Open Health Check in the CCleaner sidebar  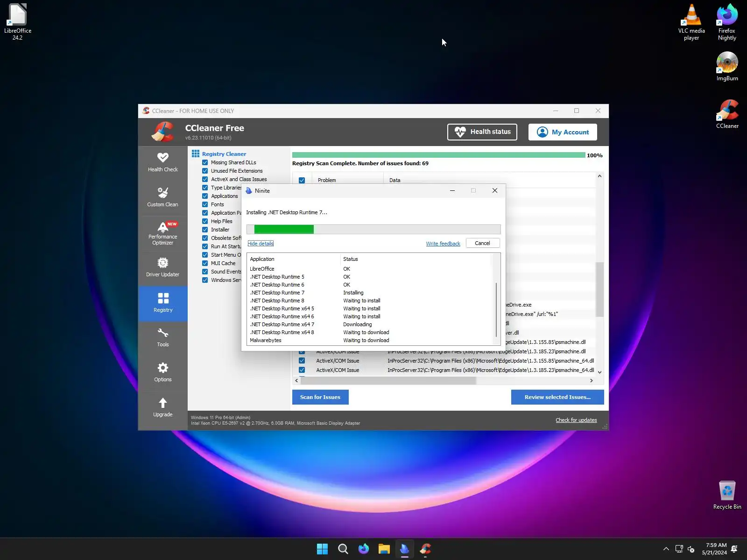point(162,162)
